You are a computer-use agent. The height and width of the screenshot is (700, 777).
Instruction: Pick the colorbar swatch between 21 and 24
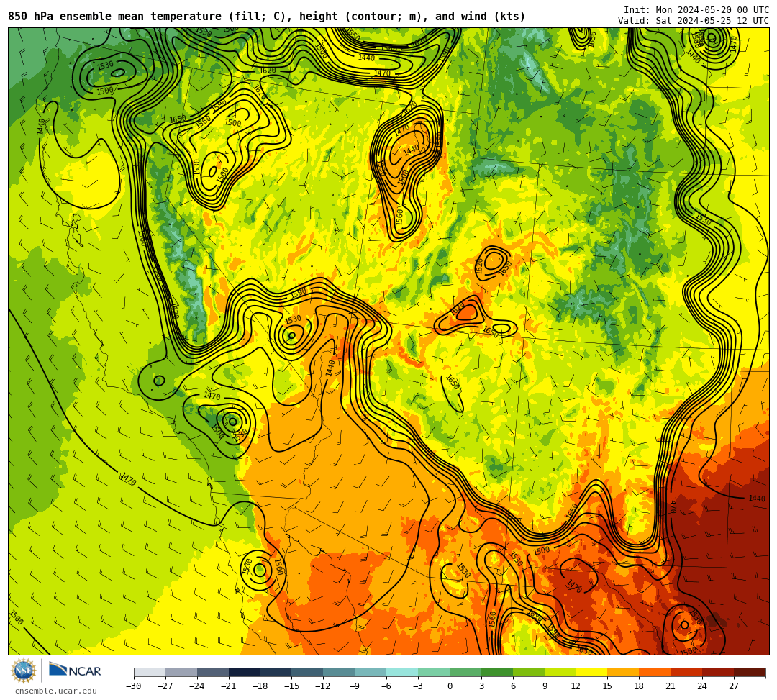(687, 672)
